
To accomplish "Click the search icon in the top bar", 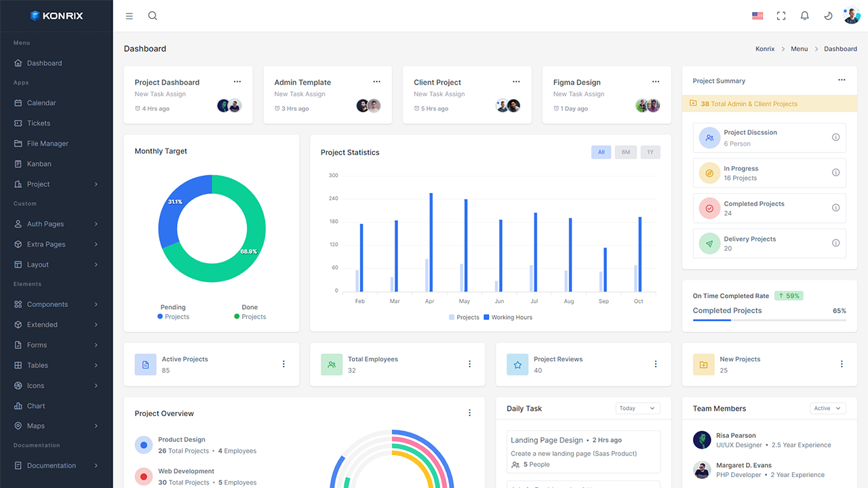I will [152, 15].
